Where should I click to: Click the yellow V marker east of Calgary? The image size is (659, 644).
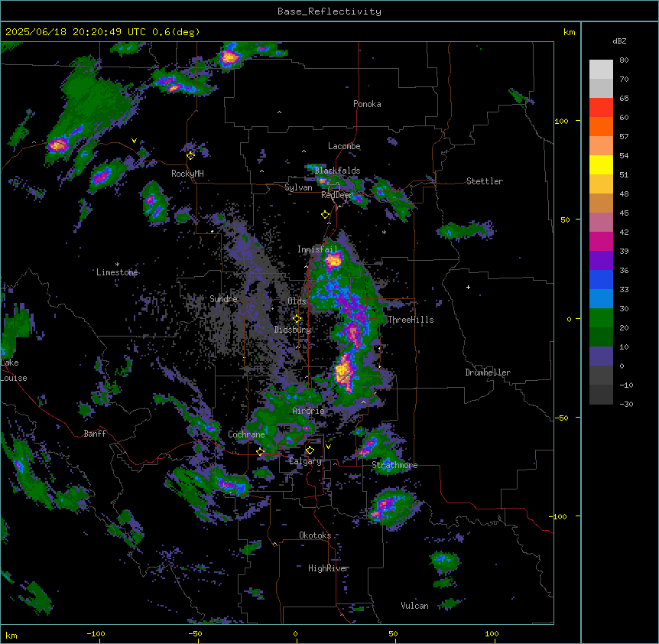328,447
